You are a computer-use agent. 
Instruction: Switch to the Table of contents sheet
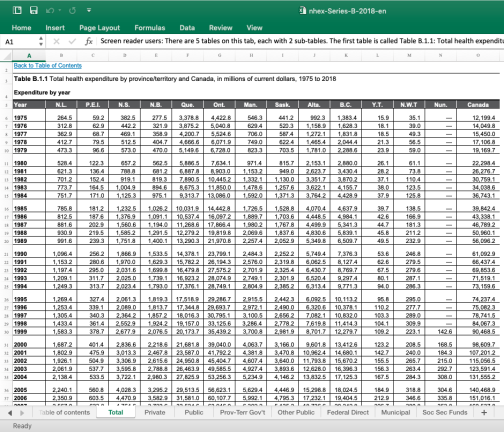coord(64,412)
